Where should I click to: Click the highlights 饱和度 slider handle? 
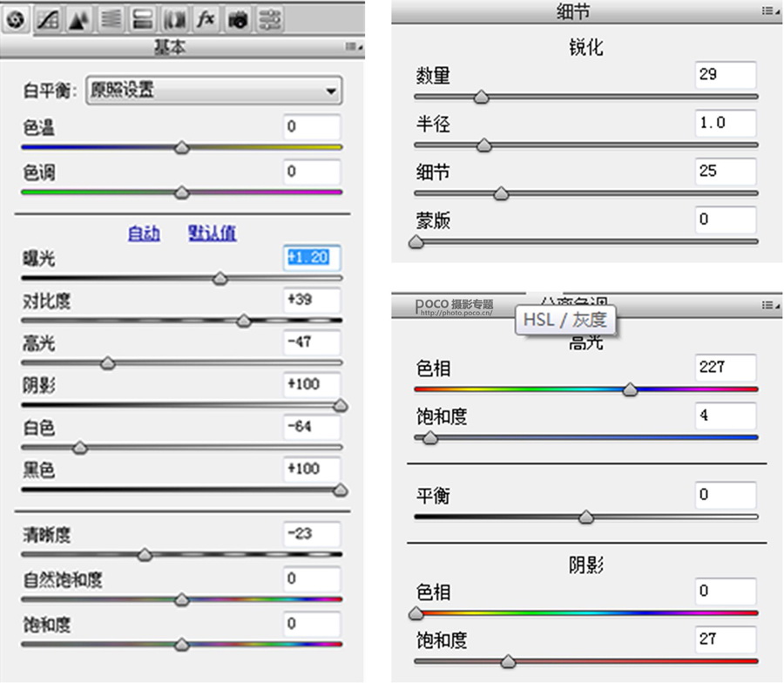[430, 438]
